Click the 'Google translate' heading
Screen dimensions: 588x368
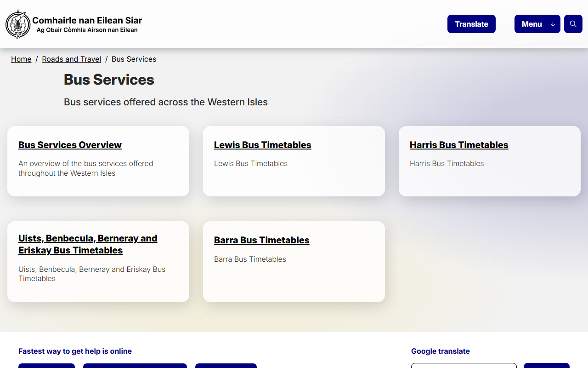click(440, 351)
